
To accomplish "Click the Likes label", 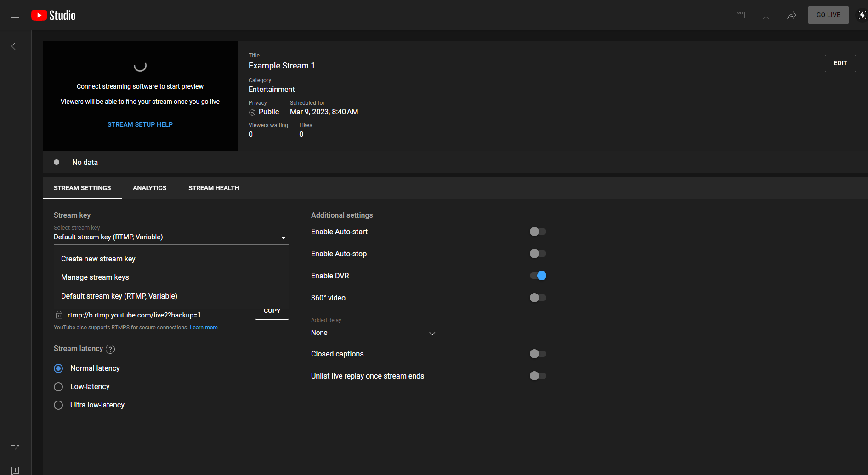I will (x=306, y=125).
